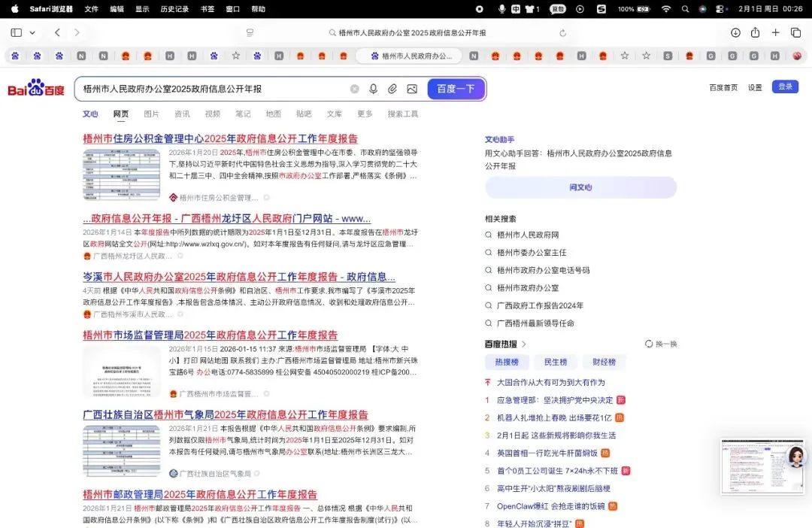Open the Safari downloads icon
Screen dimensions: 812x528
tap(735, 32)
